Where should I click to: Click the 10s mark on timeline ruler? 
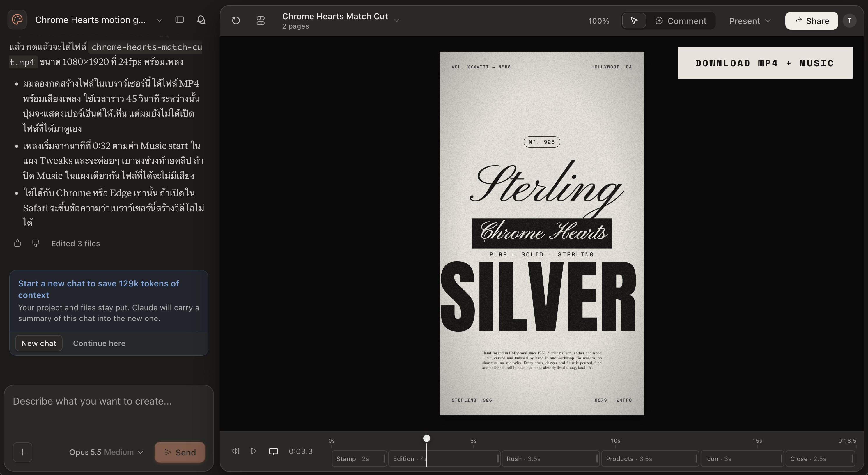(615, 441)
